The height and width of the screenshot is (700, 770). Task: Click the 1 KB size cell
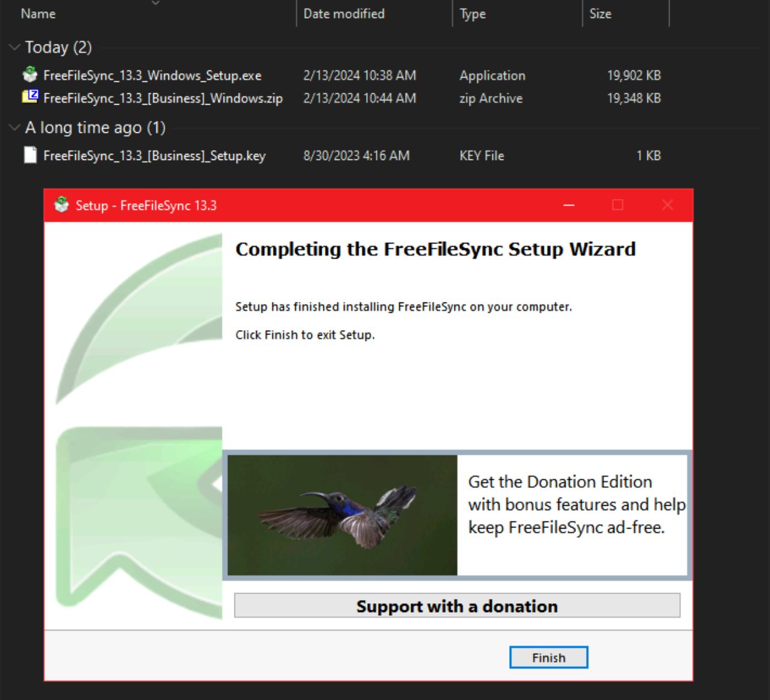coord(649,156)
